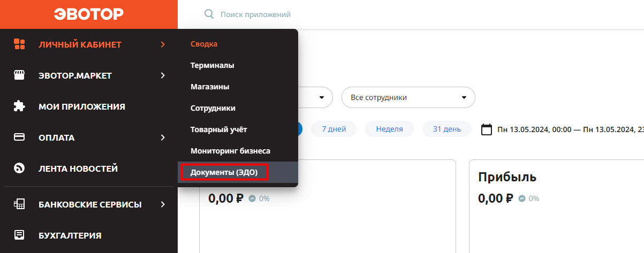The height and width of the screenshot is (253, 644).
Task: Open Сотрудники in the submenu
Action: coord(213,108)
